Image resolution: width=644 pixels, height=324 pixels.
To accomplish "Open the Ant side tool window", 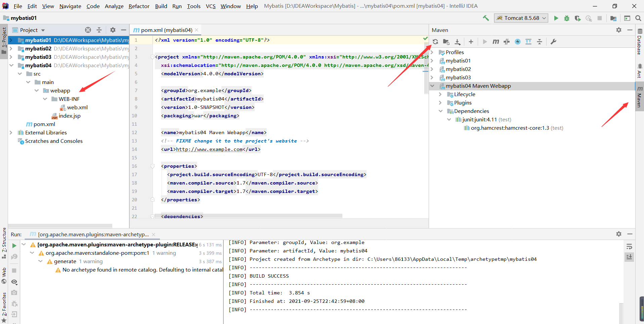I will point(640,71).
